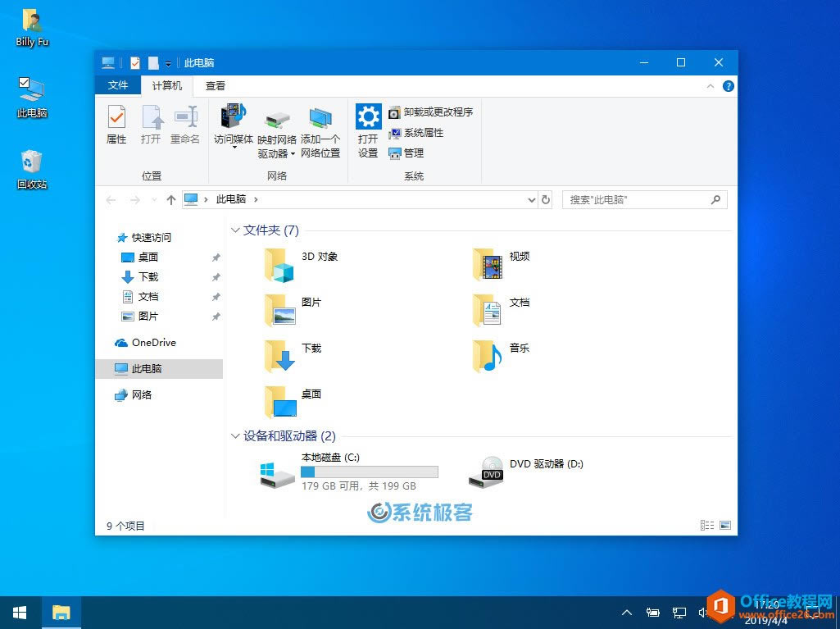The image size is (840, 629).
Task: Switch to the details view layout icon
Action: pyautogui.click(x=707, y=525)
